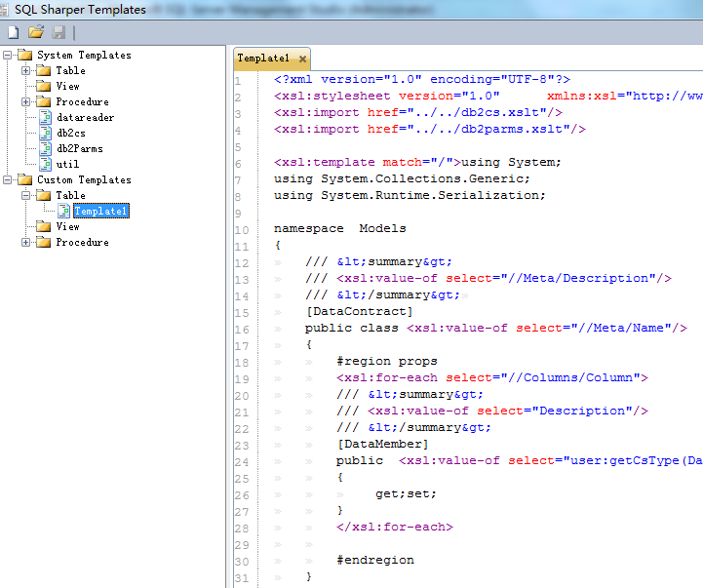This screenshot has height=588, width=703.
Task: Click the datareader file icon
Action: pos(45,118)
